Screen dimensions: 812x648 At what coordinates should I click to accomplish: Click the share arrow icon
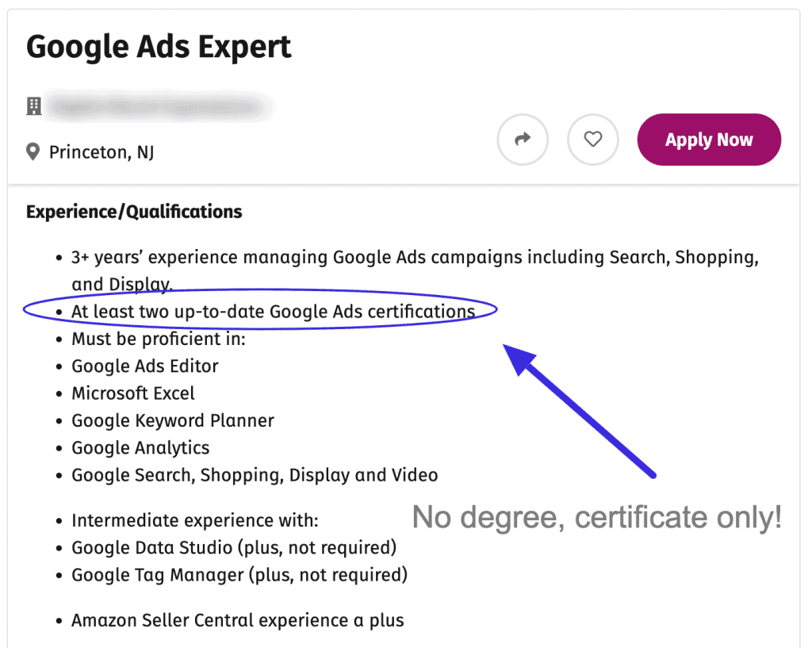click(522, 140)
